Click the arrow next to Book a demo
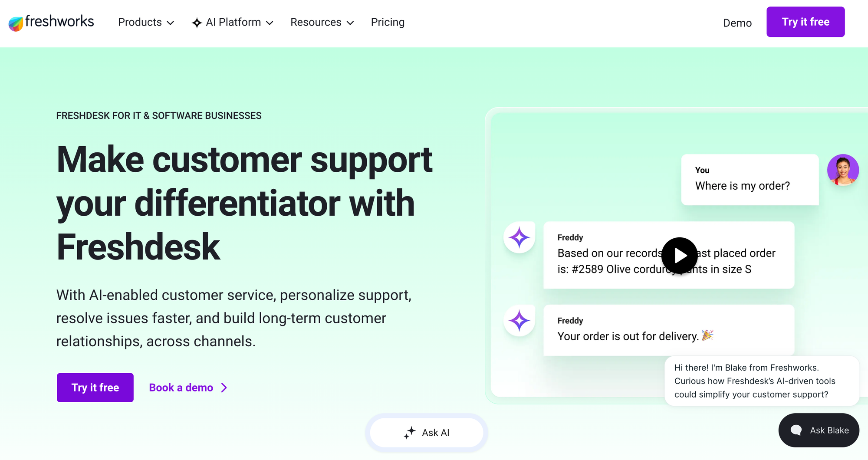Screen dimensions: 868x460 pos(224,388)
